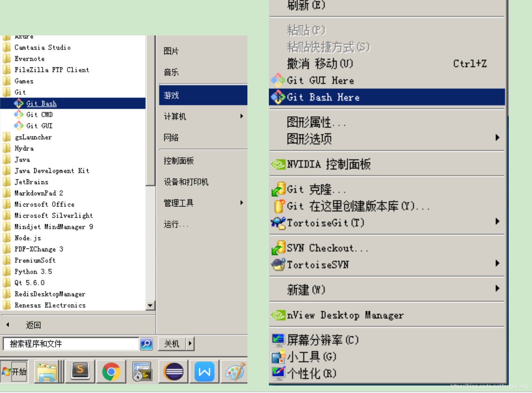This screenshot has height=393, width=532.
Task: Open Google Chrome from the taskbar
Action: [x=111, y=372]
